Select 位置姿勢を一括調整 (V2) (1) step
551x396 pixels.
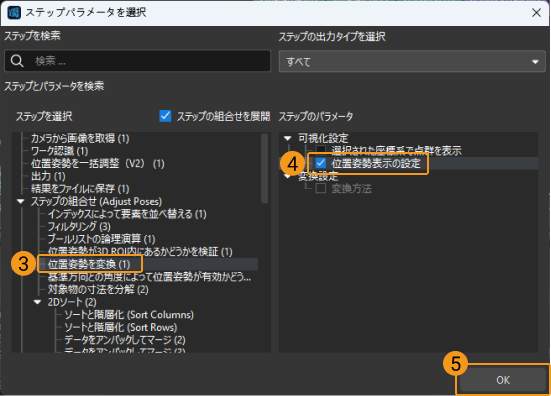(97, 164)
